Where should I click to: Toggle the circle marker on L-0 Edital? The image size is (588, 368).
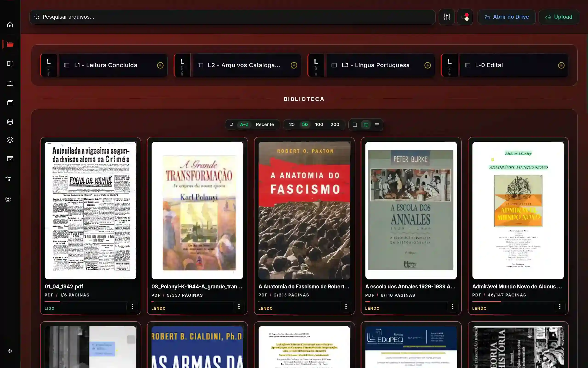tap(561, 65)
